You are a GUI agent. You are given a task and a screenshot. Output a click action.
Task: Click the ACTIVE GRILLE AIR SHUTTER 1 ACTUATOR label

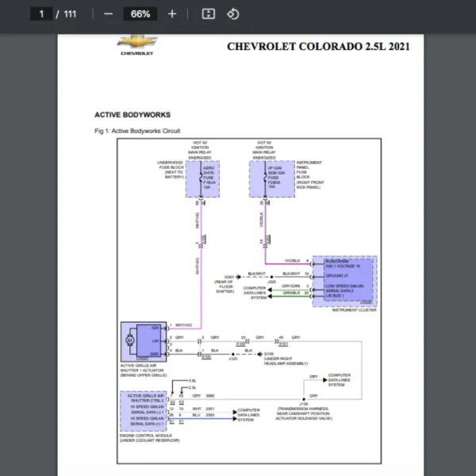[x=144, y=370]
